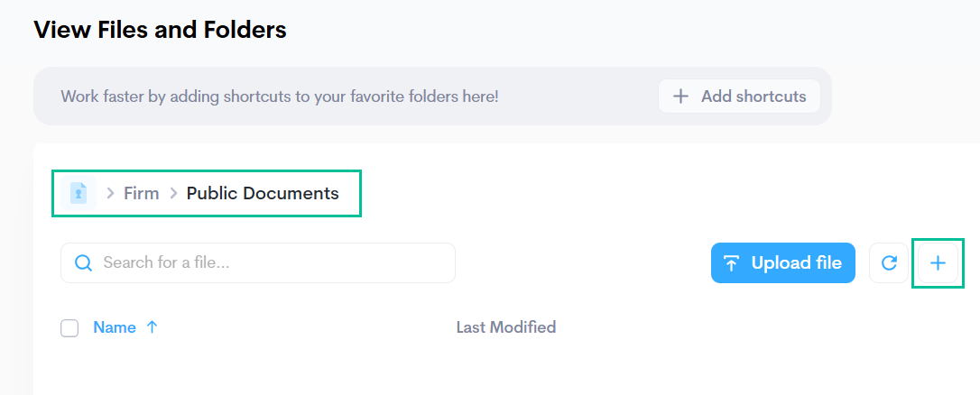Click the plus icon beside Add shortcuts
The width and height of the screenshot is (980, 395).
click(x=681, y=96)
